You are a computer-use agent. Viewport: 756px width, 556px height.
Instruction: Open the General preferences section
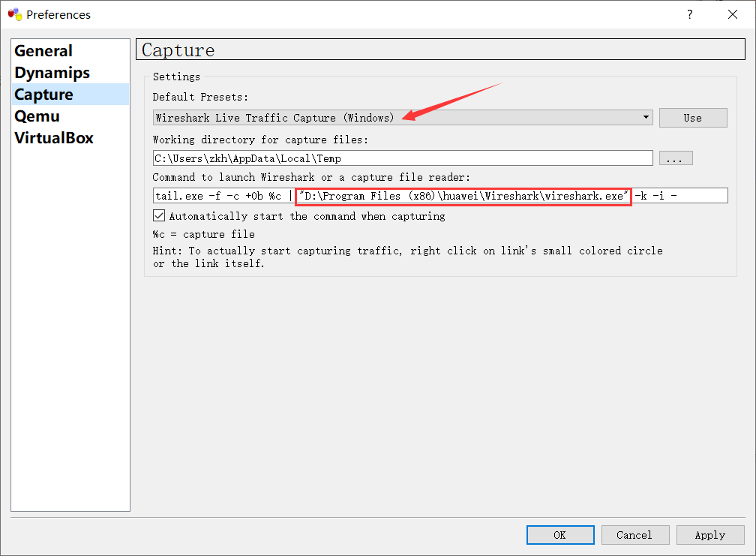click(x=43, y=51)
